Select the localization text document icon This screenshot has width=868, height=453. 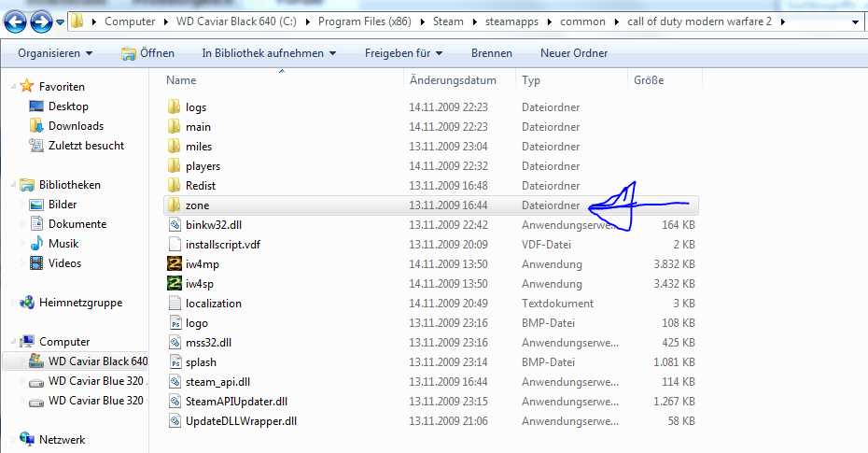pos(175,303)
